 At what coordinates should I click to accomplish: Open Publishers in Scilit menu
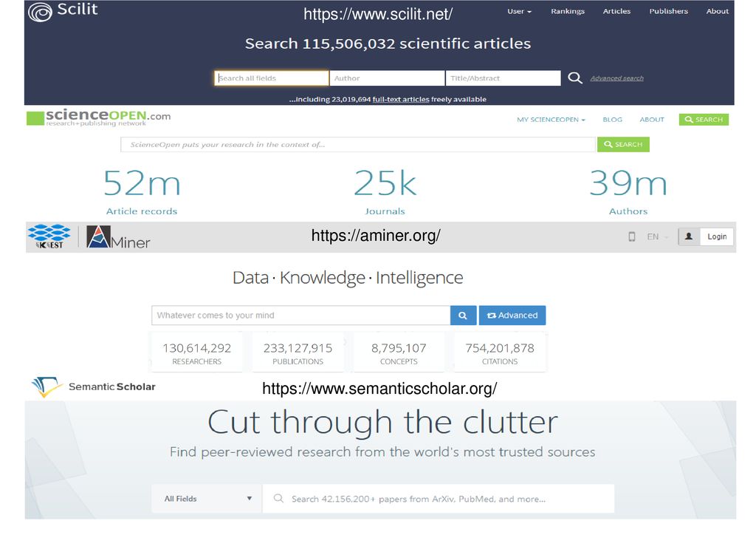(668, 11)
